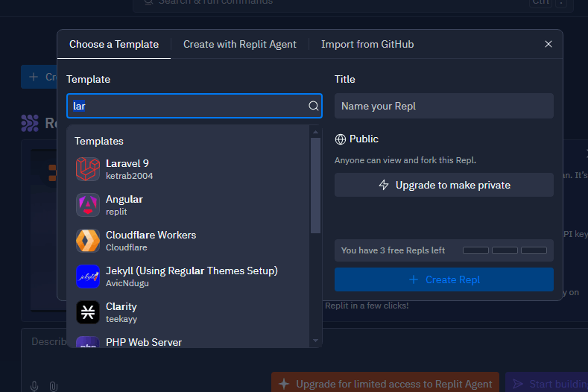Open Import from GitHub tab
The image size is (588, 392).
[367, 44]
